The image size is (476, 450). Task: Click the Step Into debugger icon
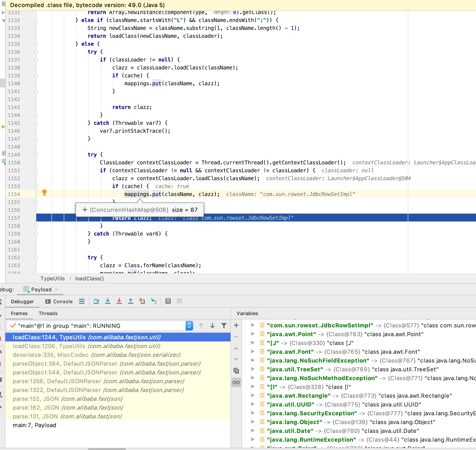pos(108,301)
